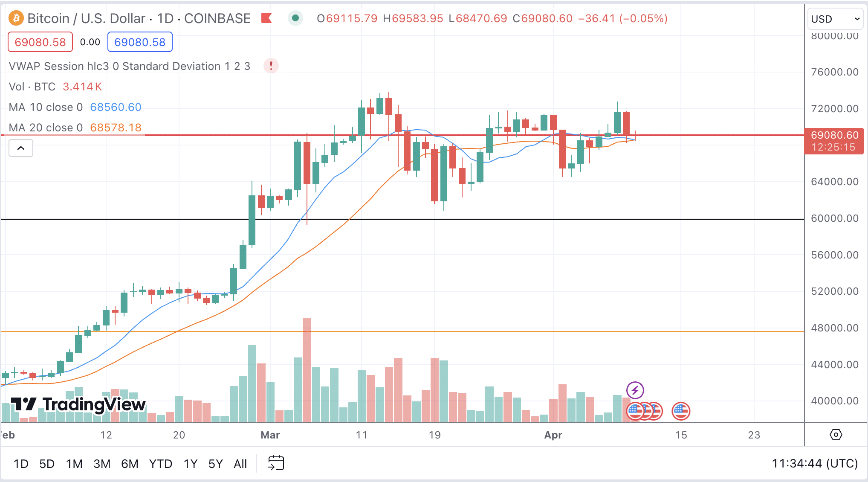The height and width of the screenshot is (482, 868).
Task: Open the Go to date calendar icon
Action: point(275,463)
